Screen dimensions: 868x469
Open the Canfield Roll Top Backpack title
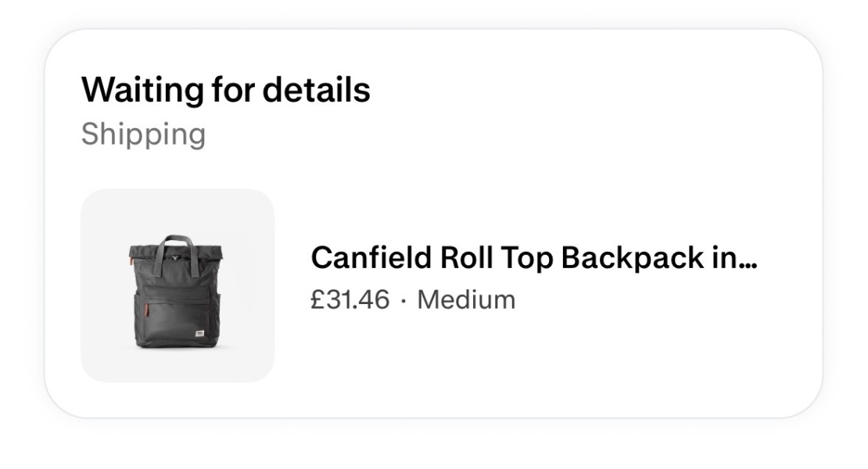[534, 257]
